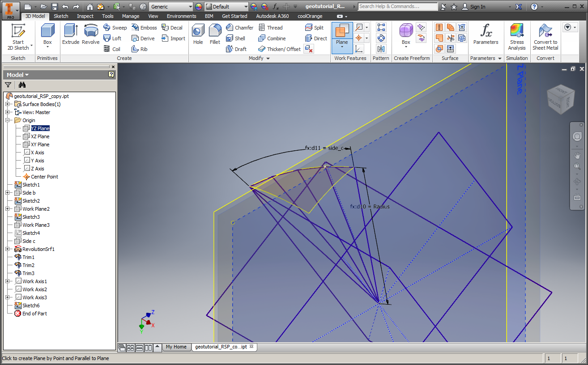Select the Extrude tool
This screenshot has width=588, height=365.
coord(71,34)
